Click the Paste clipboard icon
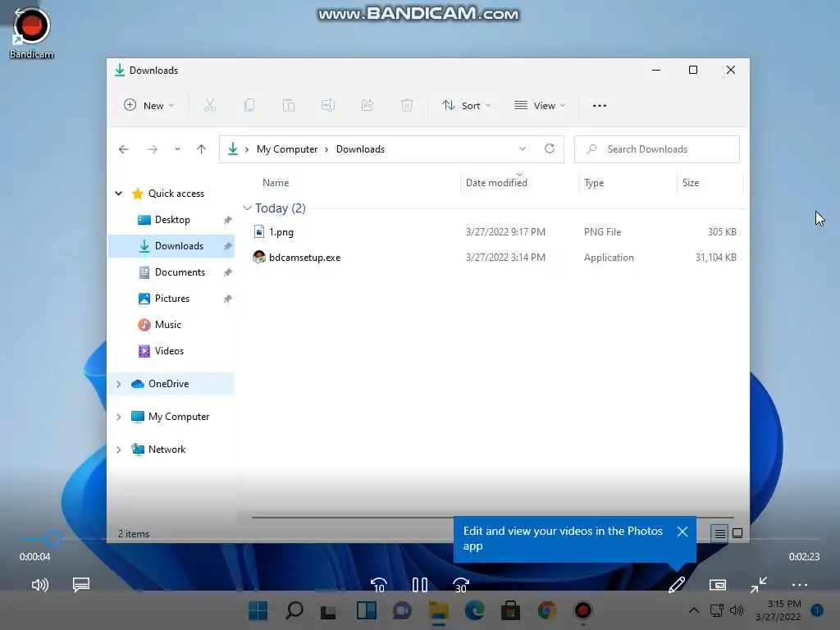The image size is (840, 630). pos(289,106)
